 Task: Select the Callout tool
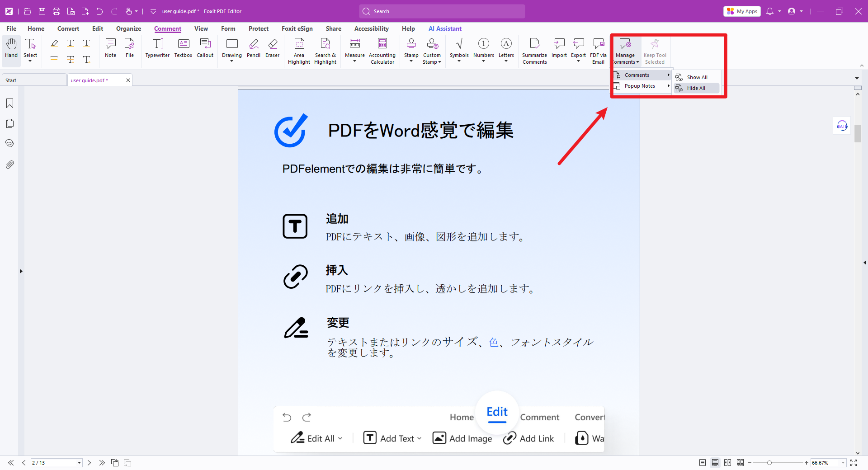point(205,48)
